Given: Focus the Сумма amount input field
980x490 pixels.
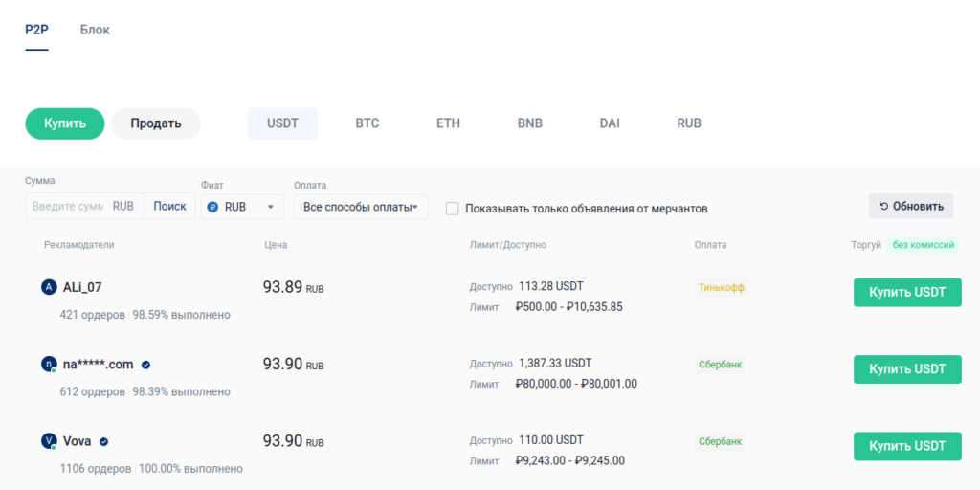Looking at the screenshot, I should click(69, 207).
